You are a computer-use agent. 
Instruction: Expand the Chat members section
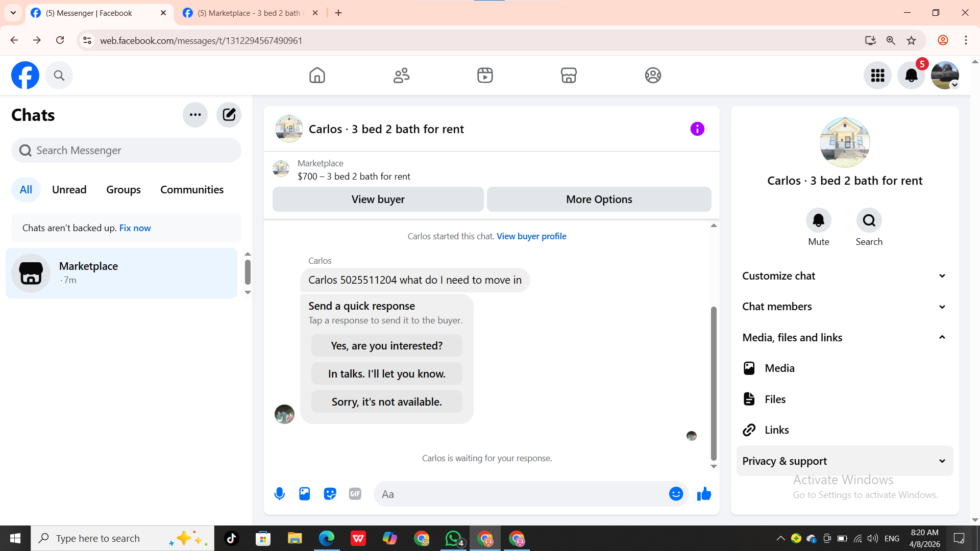pos(844,307)
